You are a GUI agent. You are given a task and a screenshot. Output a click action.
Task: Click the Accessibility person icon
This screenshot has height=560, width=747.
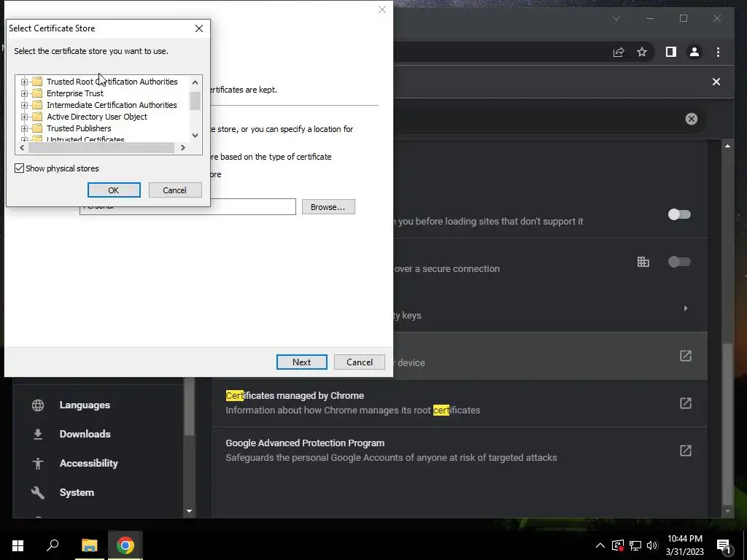point(38,463)
